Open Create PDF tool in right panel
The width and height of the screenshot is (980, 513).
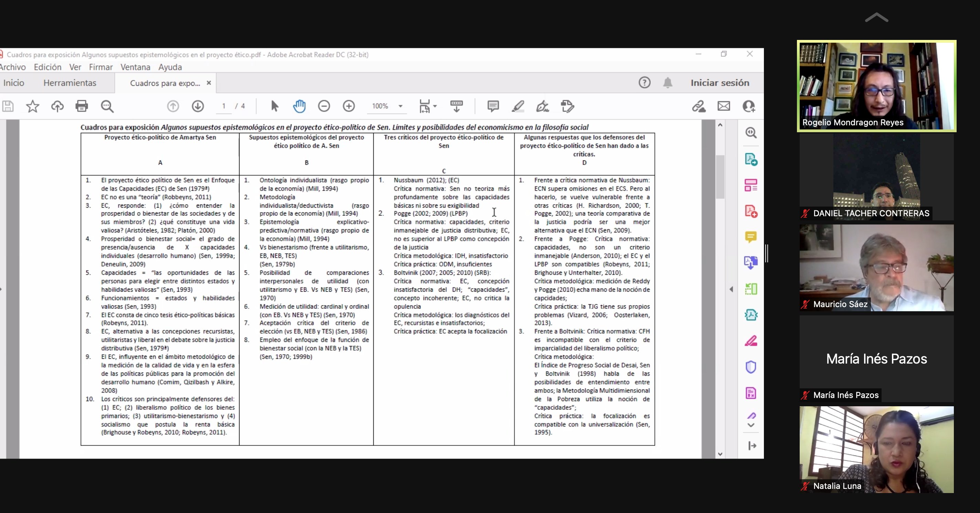click(750, 211)
